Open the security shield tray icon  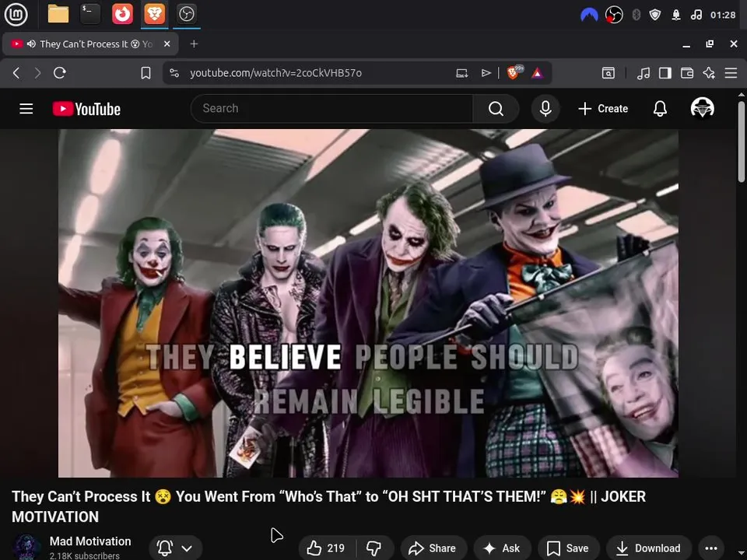pyautogui.click(x=655, y=16)
